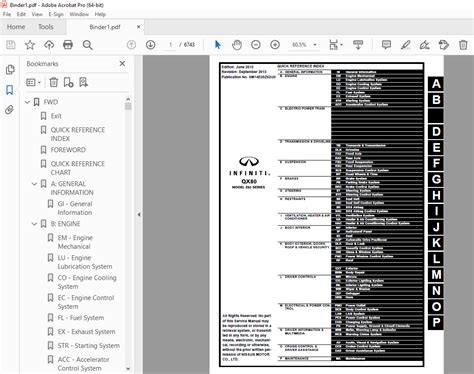Click find current bookmark icon

click(x=83, y=82)
